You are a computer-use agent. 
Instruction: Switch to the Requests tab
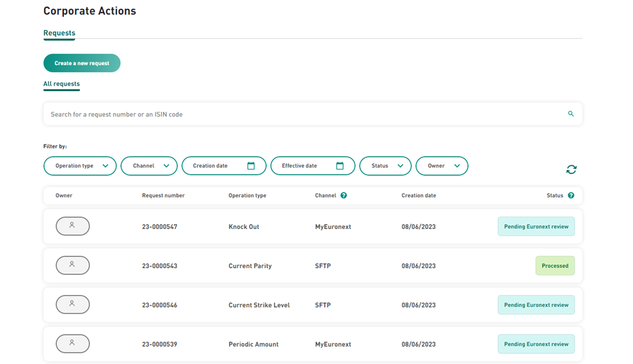59,33
